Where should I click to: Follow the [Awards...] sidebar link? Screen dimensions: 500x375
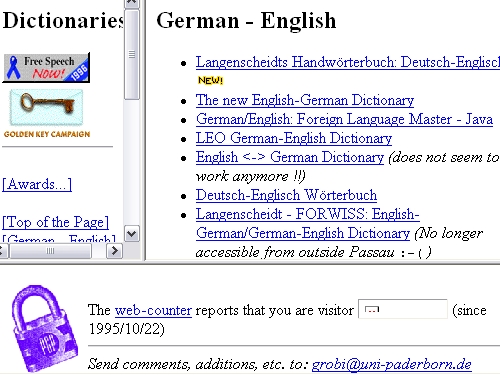pyautogui.click(x=37, y=184)
